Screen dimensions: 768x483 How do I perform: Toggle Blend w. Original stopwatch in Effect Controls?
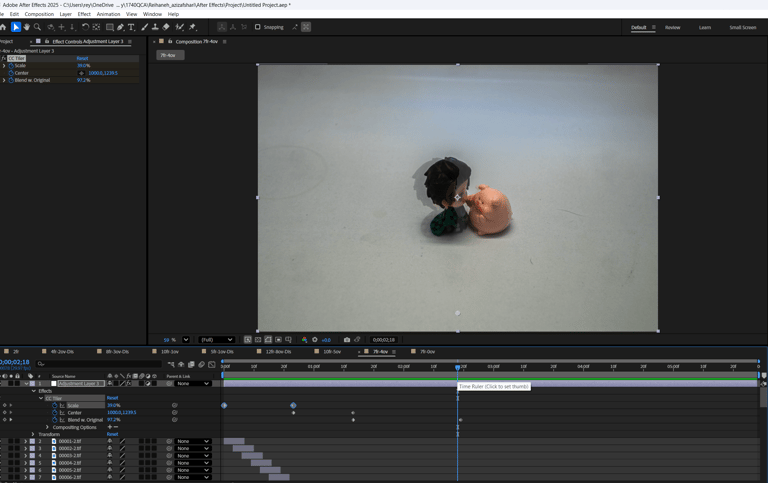click(x=11, y=80)
